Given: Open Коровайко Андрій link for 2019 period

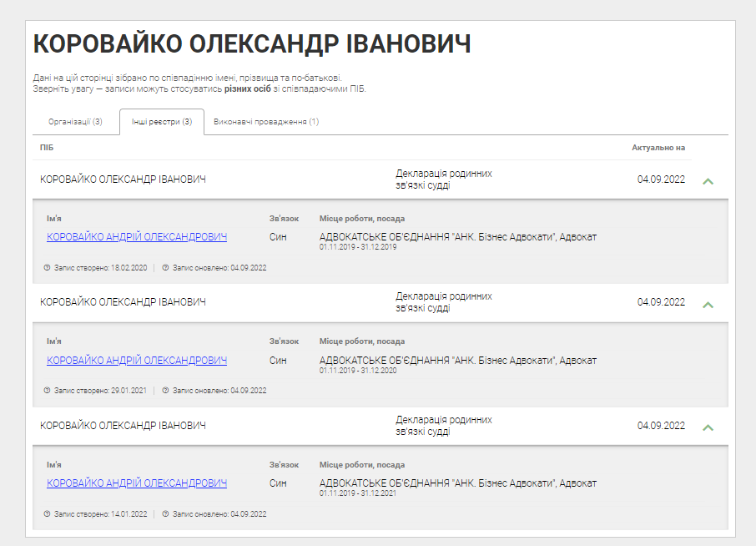Looking at the screenshot, I should 137,237.
